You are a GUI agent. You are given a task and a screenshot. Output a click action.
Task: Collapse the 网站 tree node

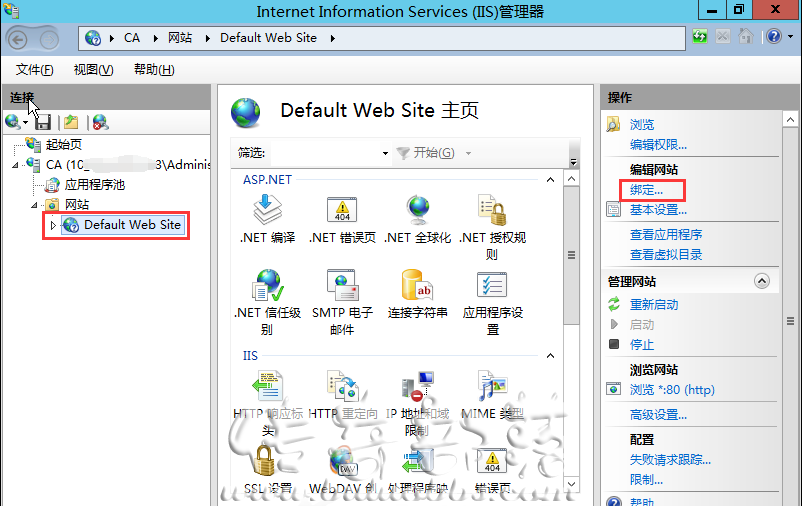tap(34, 205)
